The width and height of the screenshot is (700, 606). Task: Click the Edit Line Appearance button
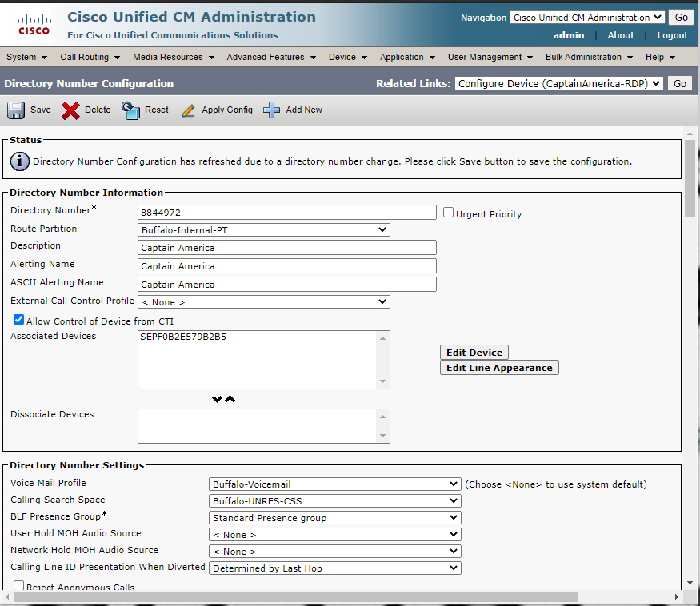[x=499, y=368]
